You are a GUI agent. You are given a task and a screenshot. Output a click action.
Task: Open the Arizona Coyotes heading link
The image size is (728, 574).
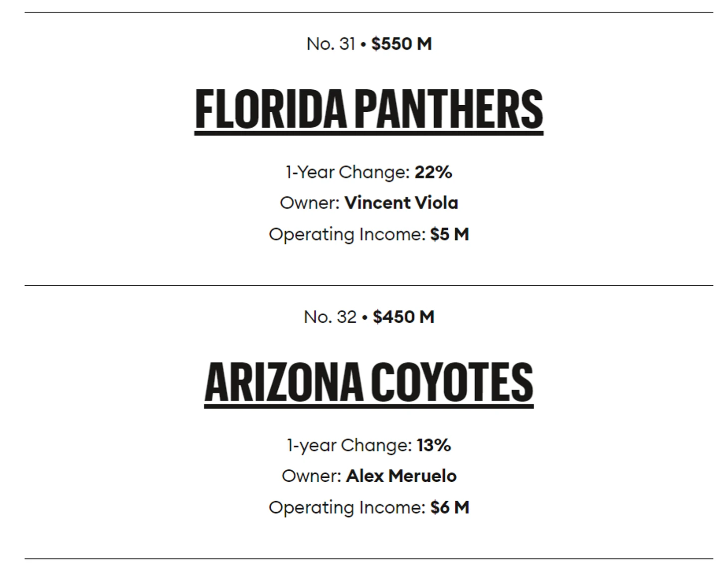(x=368, y=382)
